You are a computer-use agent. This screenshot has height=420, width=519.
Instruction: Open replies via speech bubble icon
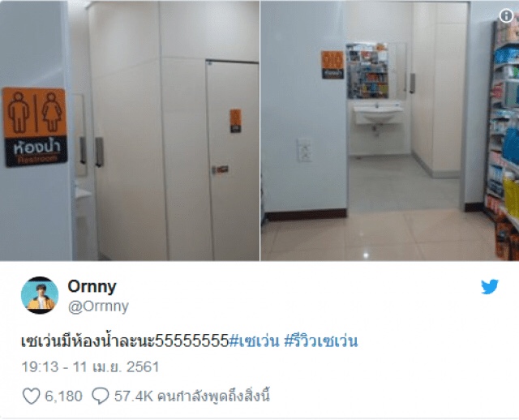pyautogui.click(x=101, y=396)
